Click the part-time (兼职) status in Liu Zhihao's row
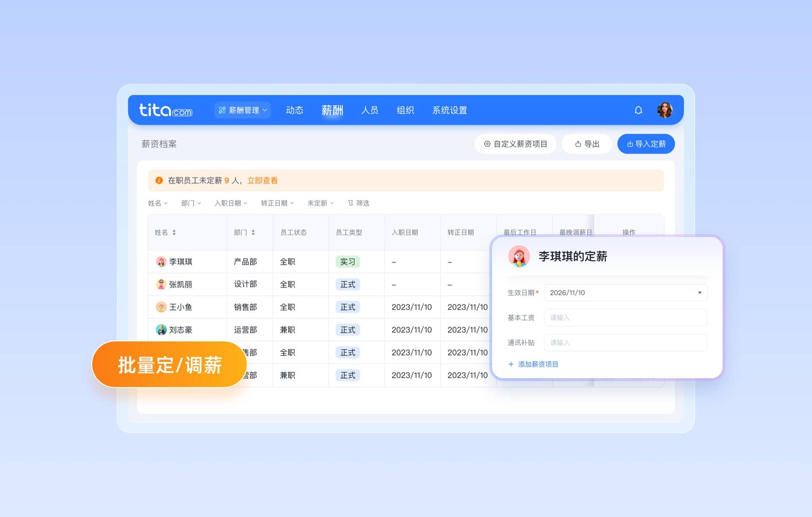The height and width of the screenshot is (517, 812). [288, 330]
